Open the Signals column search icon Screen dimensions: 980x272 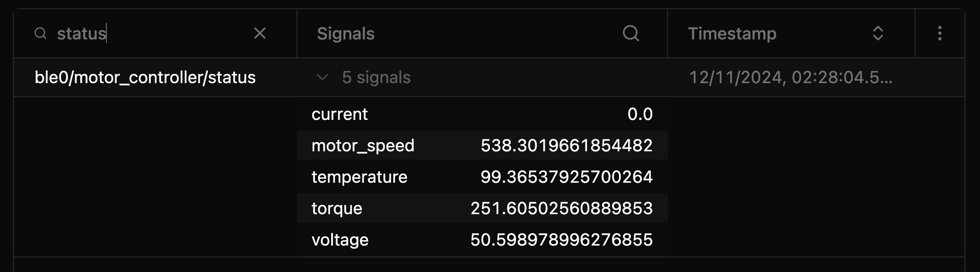pyautogui.click(x=632, y=34)
